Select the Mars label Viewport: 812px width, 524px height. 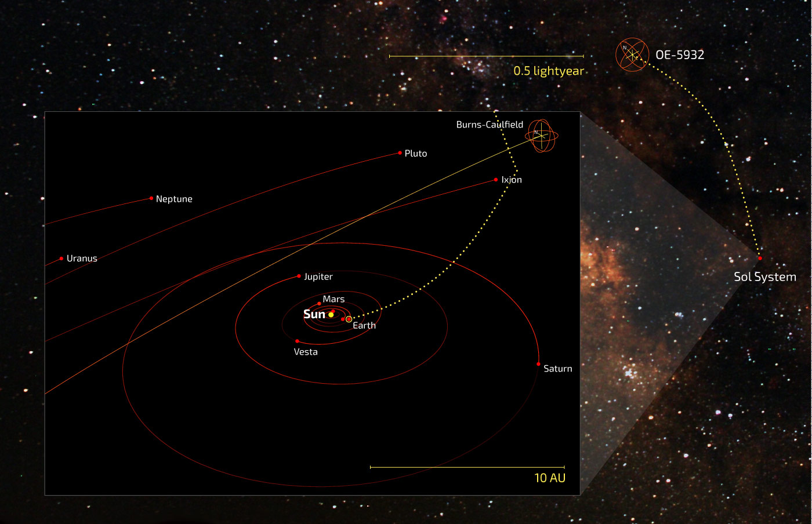pos(333,299)
